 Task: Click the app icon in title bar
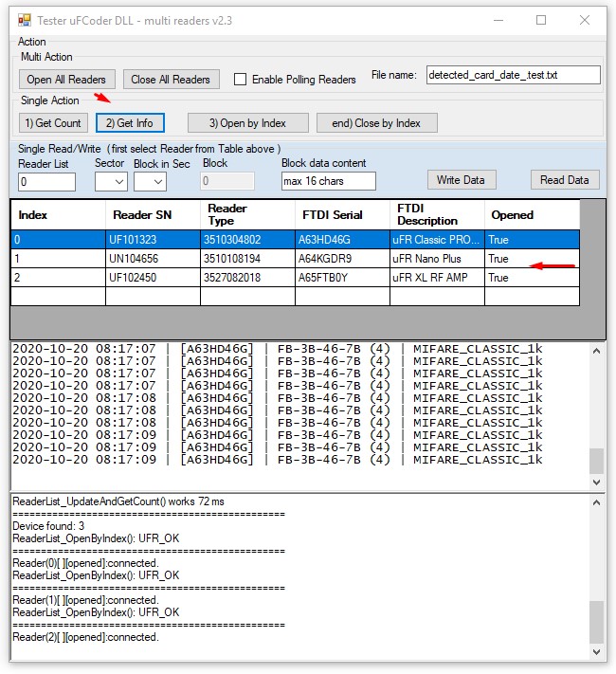[x=23, y=20]
